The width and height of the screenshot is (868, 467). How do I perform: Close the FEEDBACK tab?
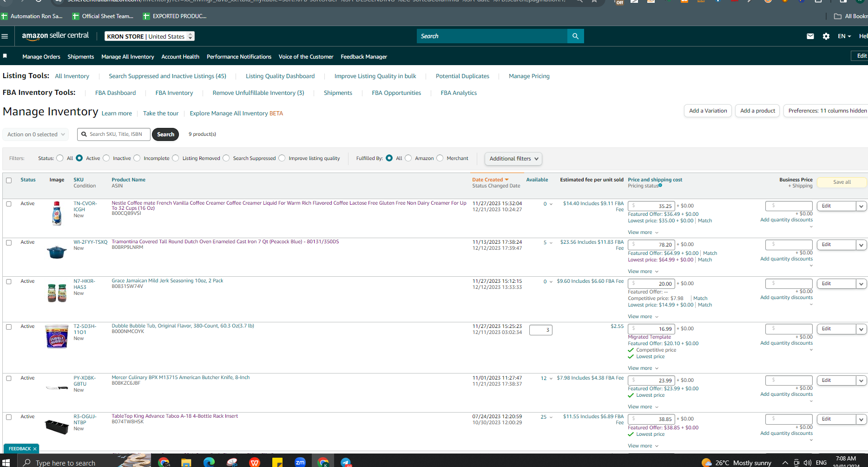[x=35, y=449]
